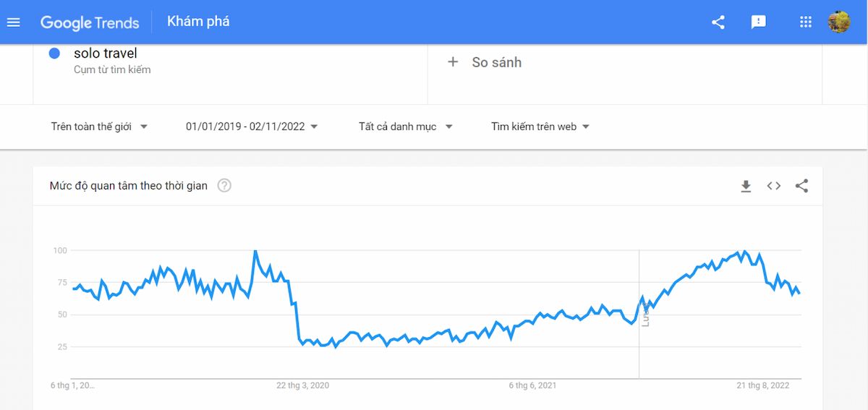Open the hamburger main menu

[x=13, y=22]
